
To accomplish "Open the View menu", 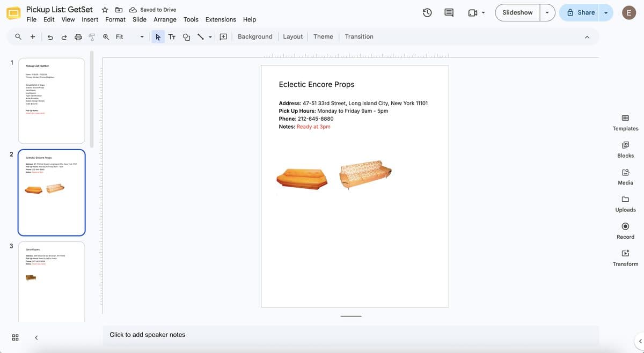I will pyautogui.click(x=68, y=19).
